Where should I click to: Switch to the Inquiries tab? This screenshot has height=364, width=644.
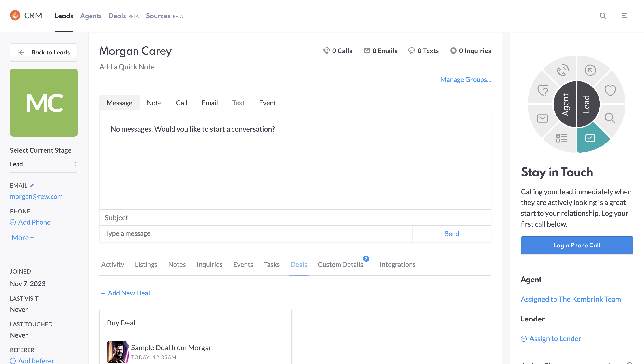click(x=209, y=264)
